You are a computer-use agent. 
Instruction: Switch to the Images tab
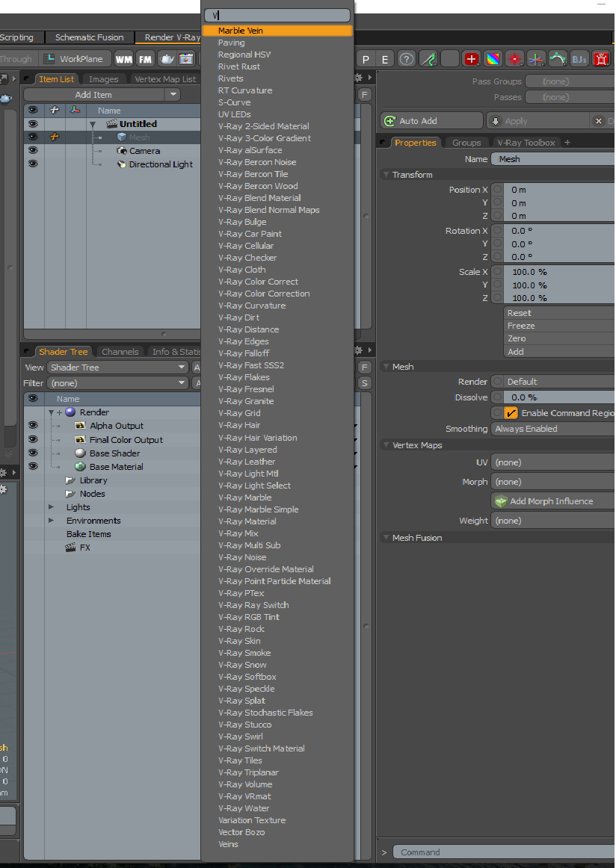tap(104, 79)
